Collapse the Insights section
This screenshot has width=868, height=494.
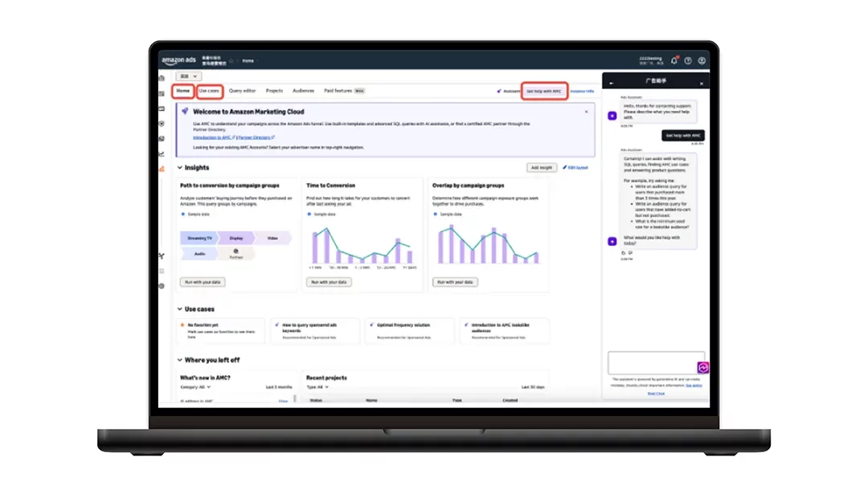pos(179,168)
